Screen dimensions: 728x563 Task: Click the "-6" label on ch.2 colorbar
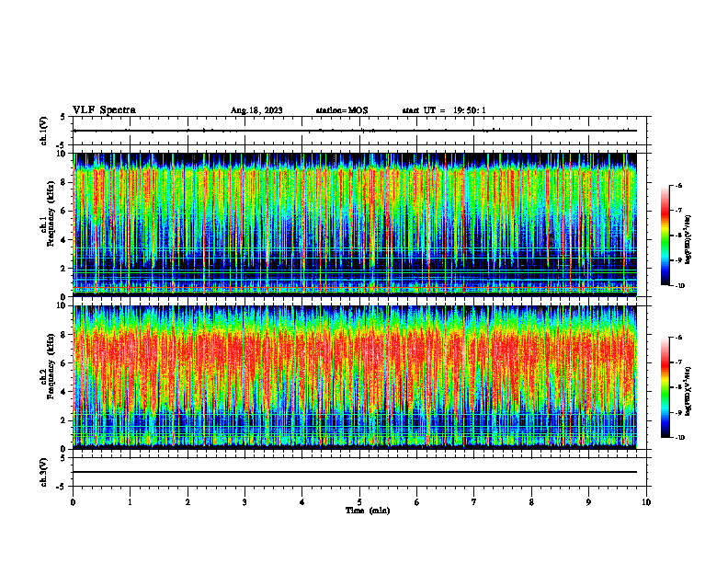click(678, 338)
